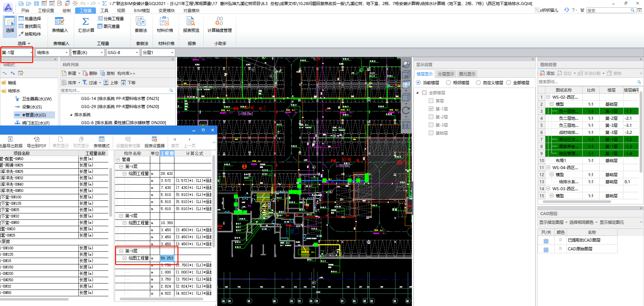Switch to the 图元显示 tab
644x306 pixels.
467,74
